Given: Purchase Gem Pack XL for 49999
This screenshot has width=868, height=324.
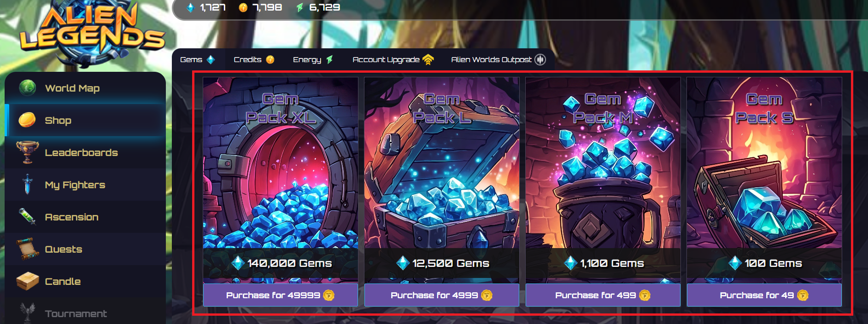Looking at the screenshot, I should pyautogui.click(x=281, y=295).
